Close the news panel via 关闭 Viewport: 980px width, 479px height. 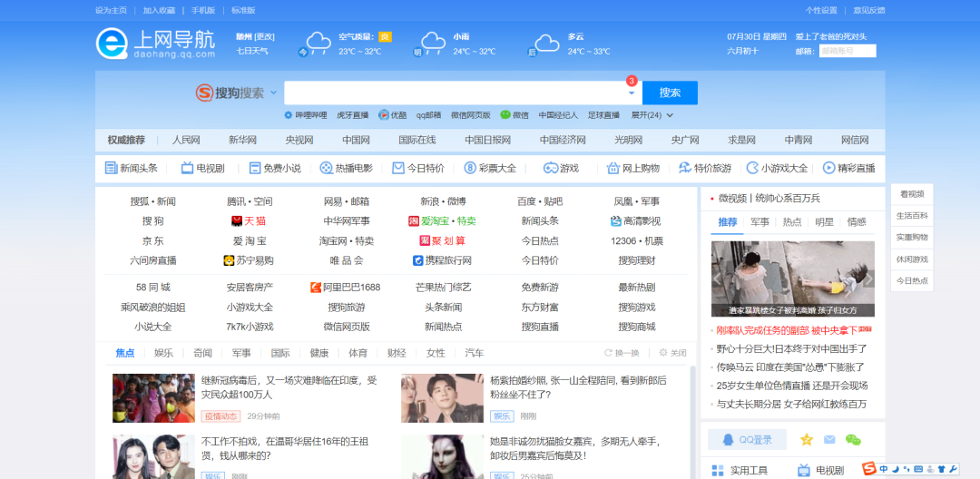pyautogui.click(x=672, y=353)
